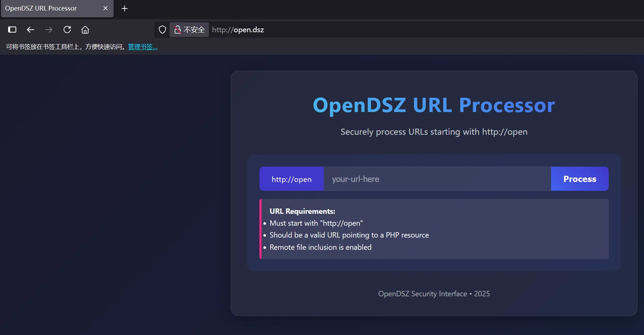Go to the browser home page
This screenshot has width=644, height=335.
point(85,30)
